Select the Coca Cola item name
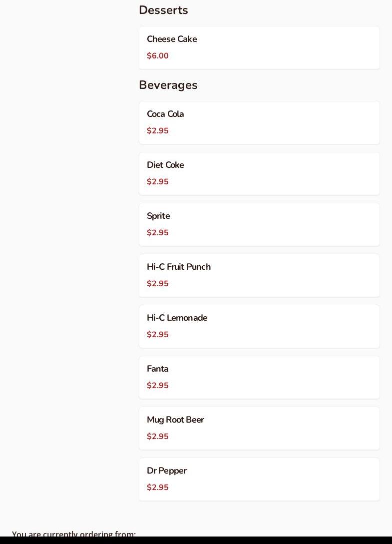 (x=165, y=114)
